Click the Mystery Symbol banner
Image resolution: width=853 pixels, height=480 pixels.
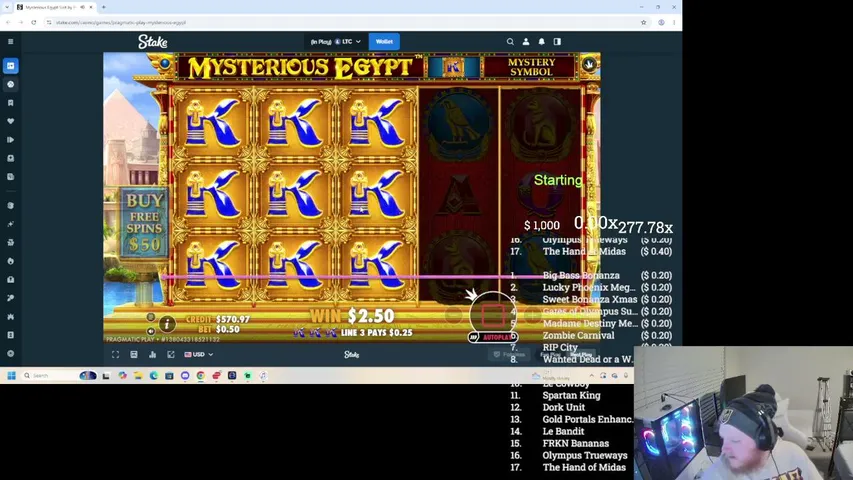click(531, 67)
